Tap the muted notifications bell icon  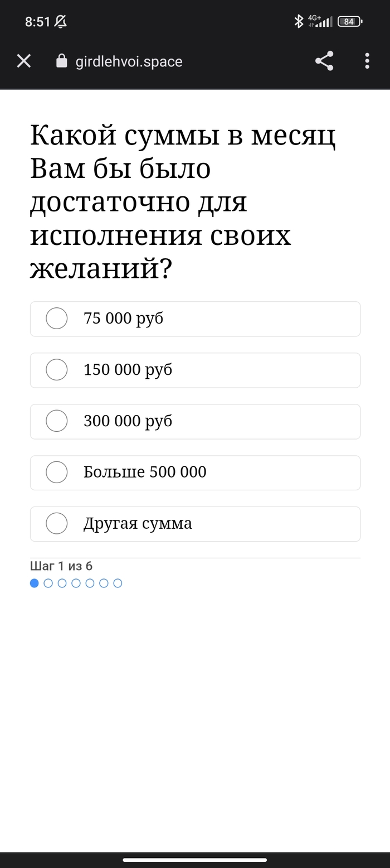pos(61,22)
